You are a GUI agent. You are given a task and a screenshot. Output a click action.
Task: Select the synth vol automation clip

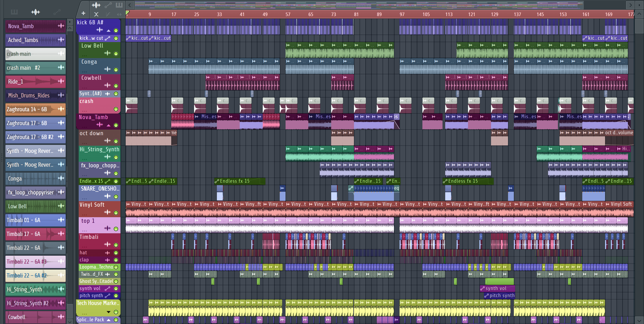(497, 288)
